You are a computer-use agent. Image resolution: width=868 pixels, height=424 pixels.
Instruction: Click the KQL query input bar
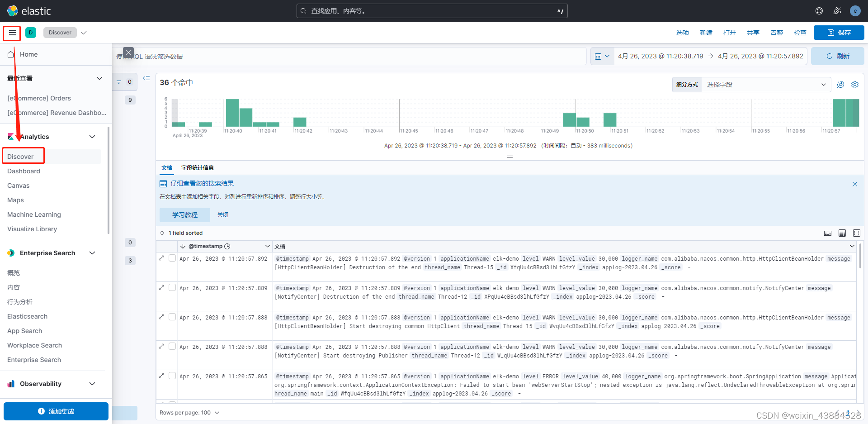[x=350, y=56]
